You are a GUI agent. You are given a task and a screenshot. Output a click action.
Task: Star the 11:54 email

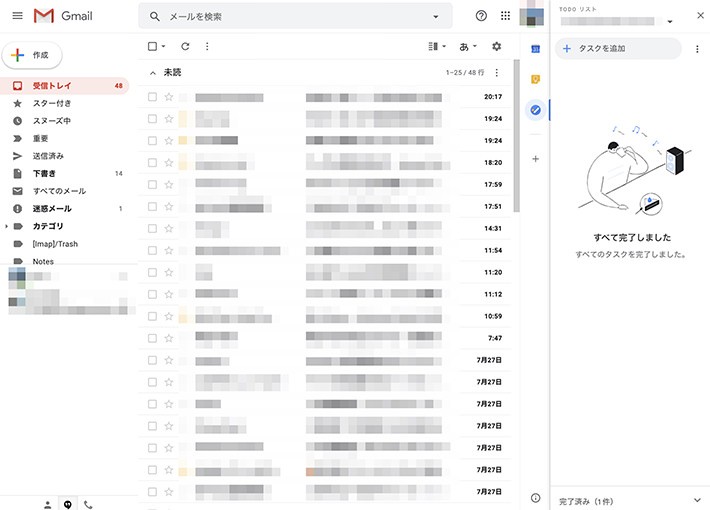(169, 250)
